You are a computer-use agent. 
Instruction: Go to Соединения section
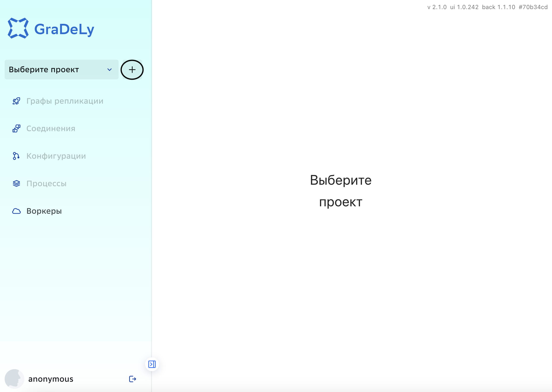pos(51,128)
